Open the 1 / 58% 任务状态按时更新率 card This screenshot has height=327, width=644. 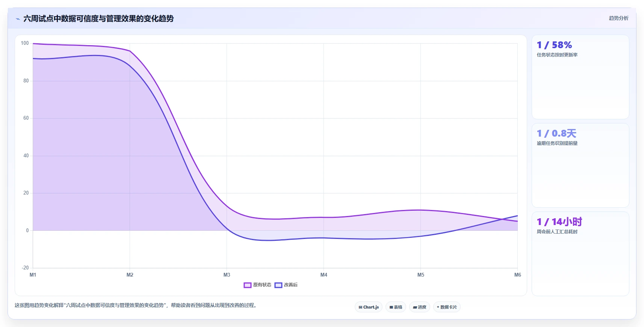click(x=580, y=77)
